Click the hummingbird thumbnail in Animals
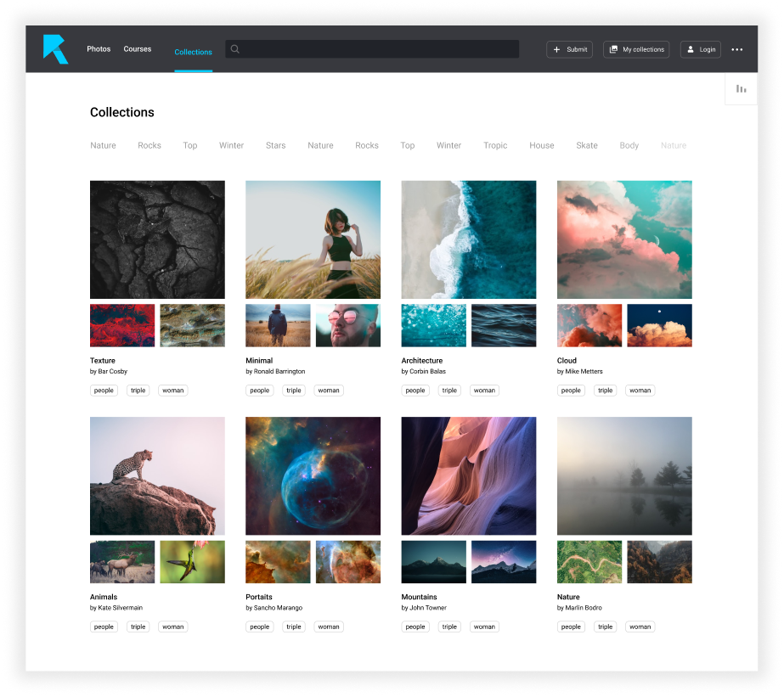 coord(192,562)
